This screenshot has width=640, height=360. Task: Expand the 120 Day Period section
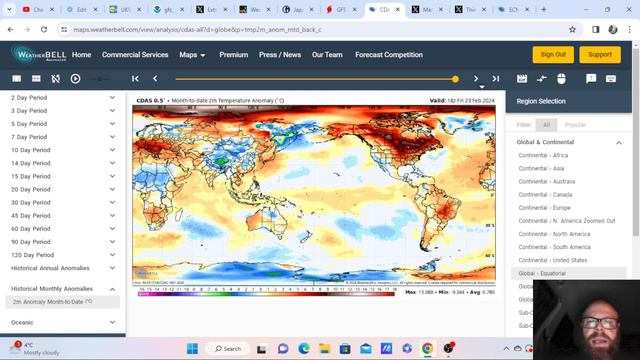[63, 255]
